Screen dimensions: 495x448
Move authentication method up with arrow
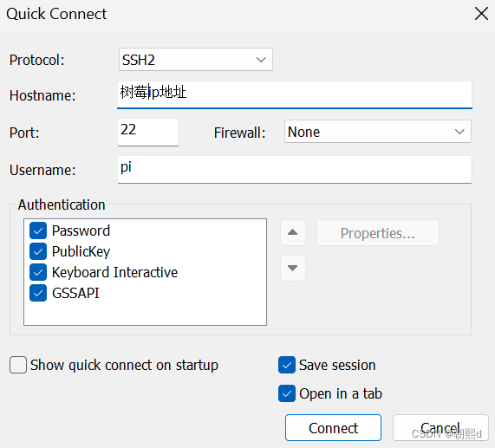click(293, 232)
